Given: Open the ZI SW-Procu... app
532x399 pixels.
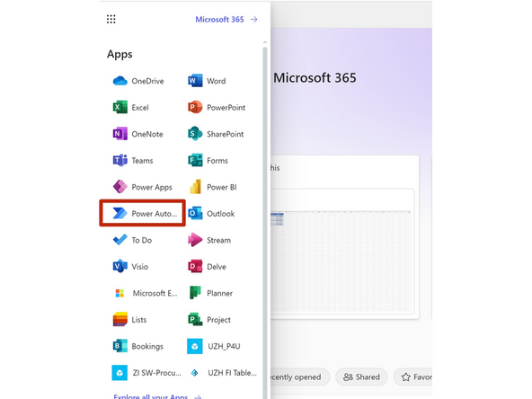Looking at the screenshot, I should click(146, 373).
